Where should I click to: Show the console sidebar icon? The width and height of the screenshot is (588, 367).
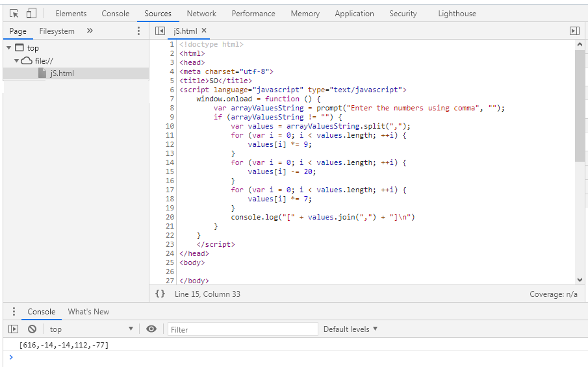point(13,329)
